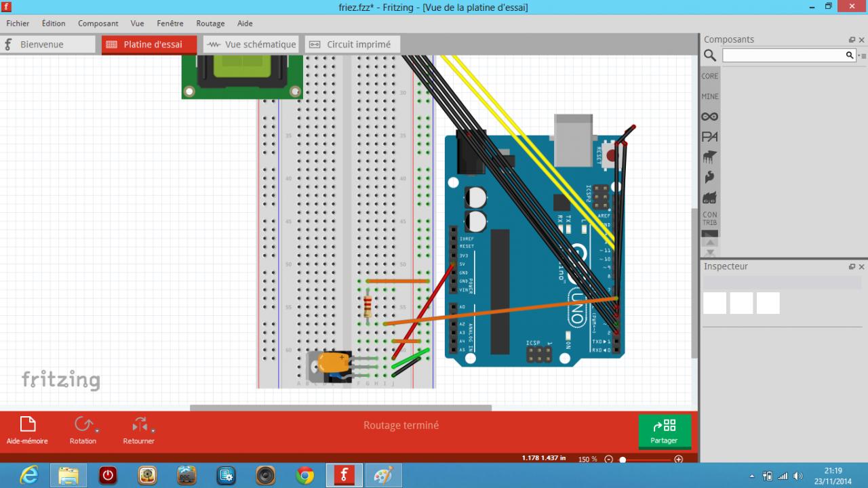
Task: Show hidden system tray icons
Action: tap(752, 476)
